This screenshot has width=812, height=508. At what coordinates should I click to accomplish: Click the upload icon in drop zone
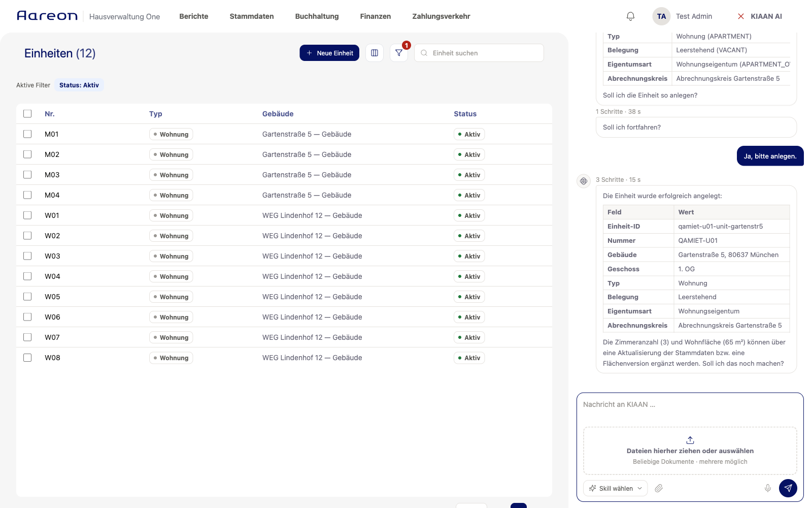tap(690, 440)
